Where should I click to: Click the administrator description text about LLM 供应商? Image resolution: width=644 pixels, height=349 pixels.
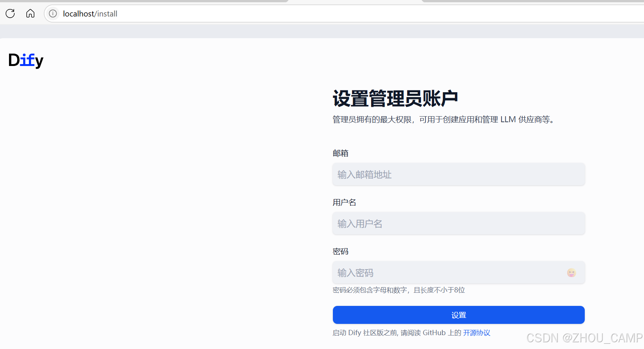(x=444, y=120)
